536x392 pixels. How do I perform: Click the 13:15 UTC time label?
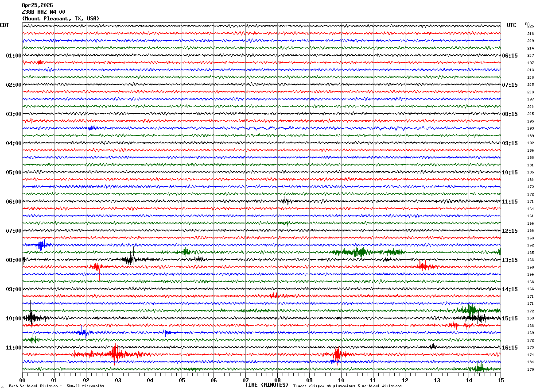(510, 260)
